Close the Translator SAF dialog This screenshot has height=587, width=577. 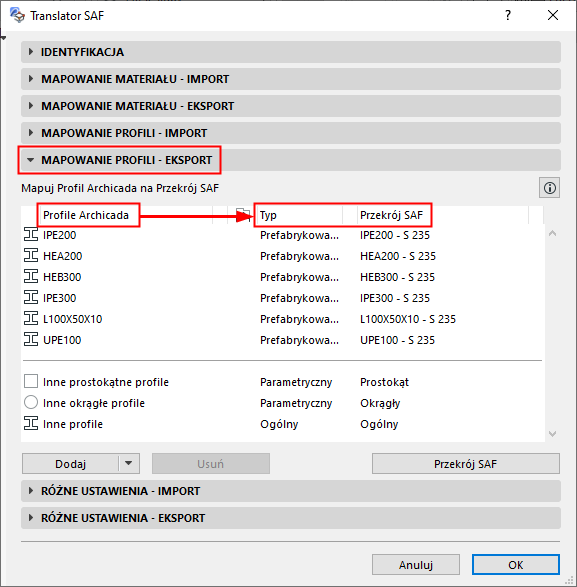tap(553, 15)
